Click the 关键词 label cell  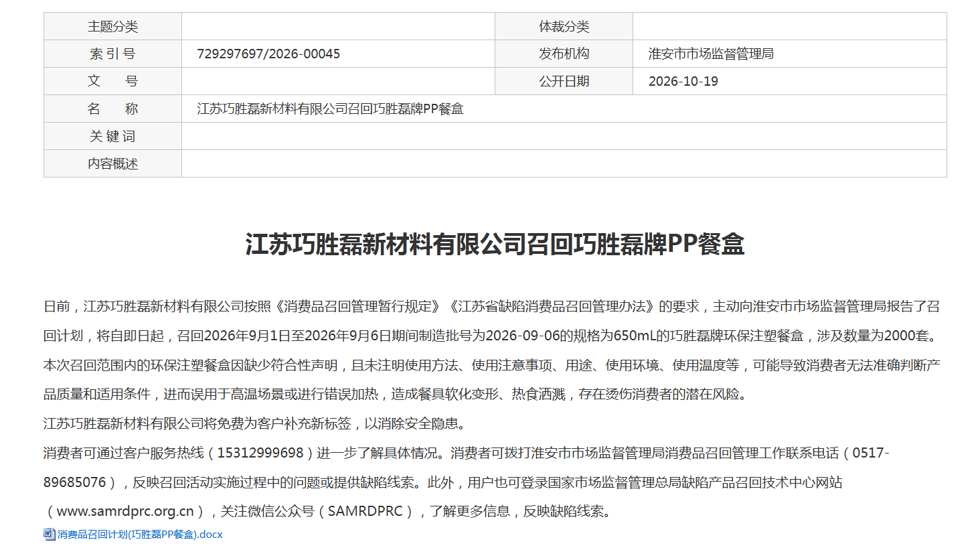click(x=112, y=136)
